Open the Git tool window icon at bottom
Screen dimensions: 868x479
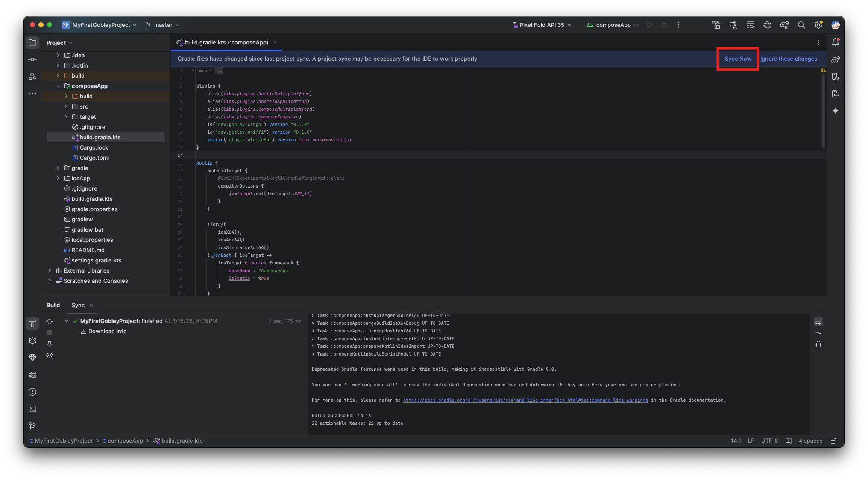point(32,426)
